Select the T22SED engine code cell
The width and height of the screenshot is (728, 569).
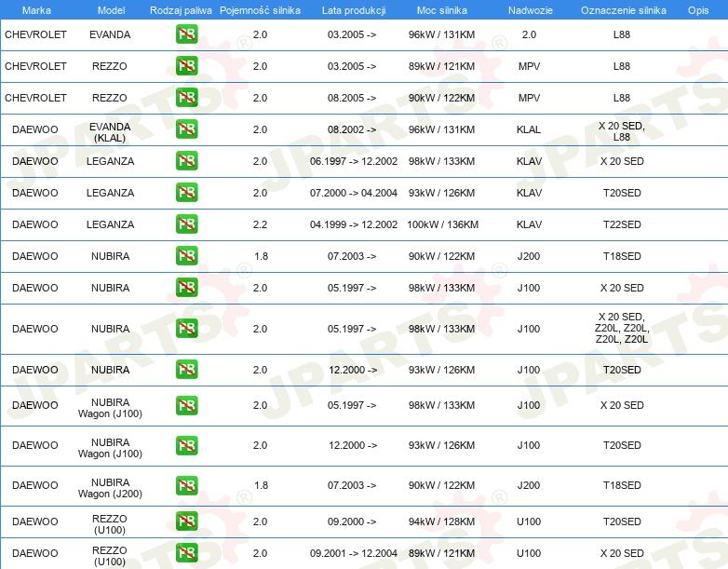[622, 224]
